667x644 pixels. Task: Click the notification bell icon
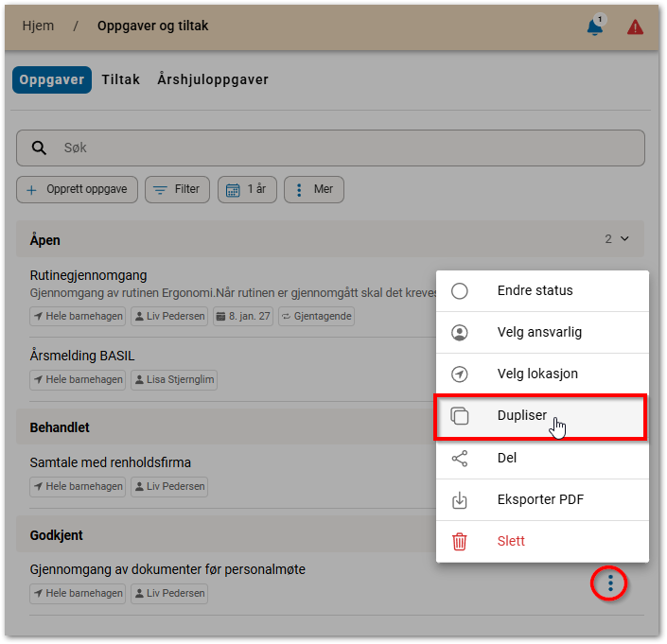[x=594, y=27]
